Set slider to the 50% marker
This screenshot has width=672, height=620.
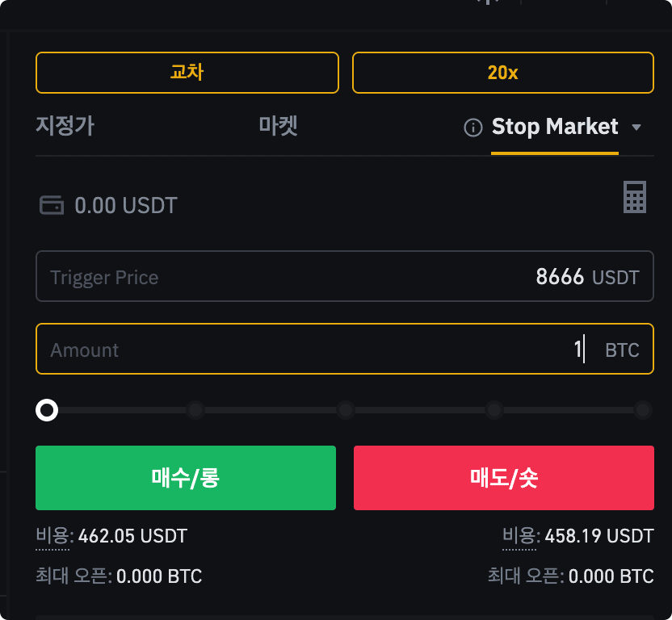(346, 410)
